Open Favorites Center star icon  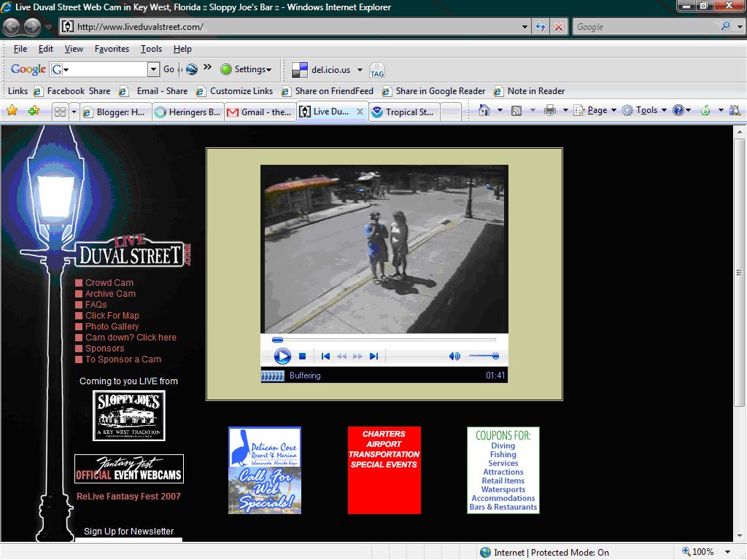[12, 111]
